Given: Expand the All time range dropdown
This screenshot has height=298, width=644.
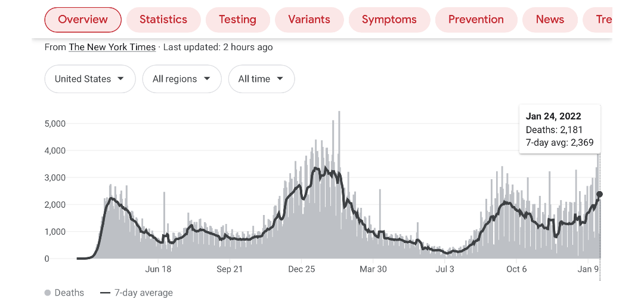Looking at the screenshot, I should click(261, 79).
